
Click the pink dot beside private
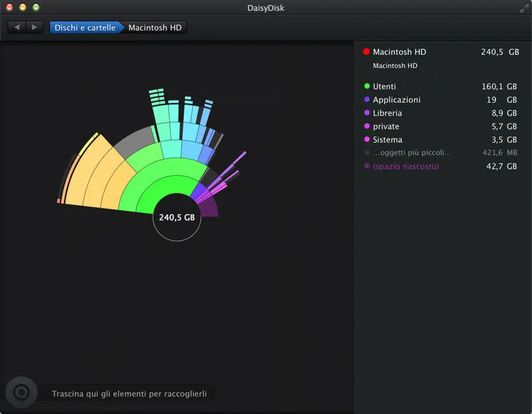(366, 126)
